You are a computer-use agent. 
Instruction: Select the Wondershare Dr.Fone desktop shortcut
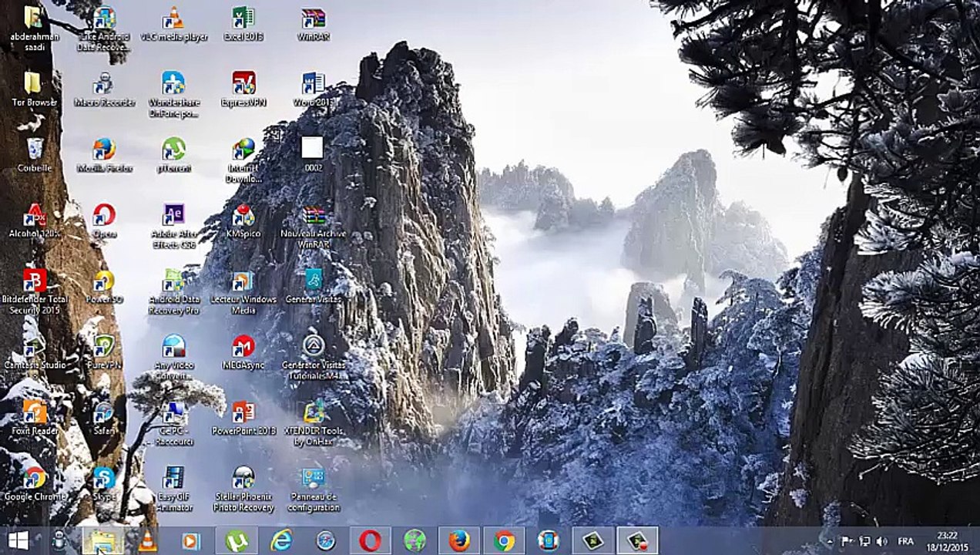click(x=173, y=94)
